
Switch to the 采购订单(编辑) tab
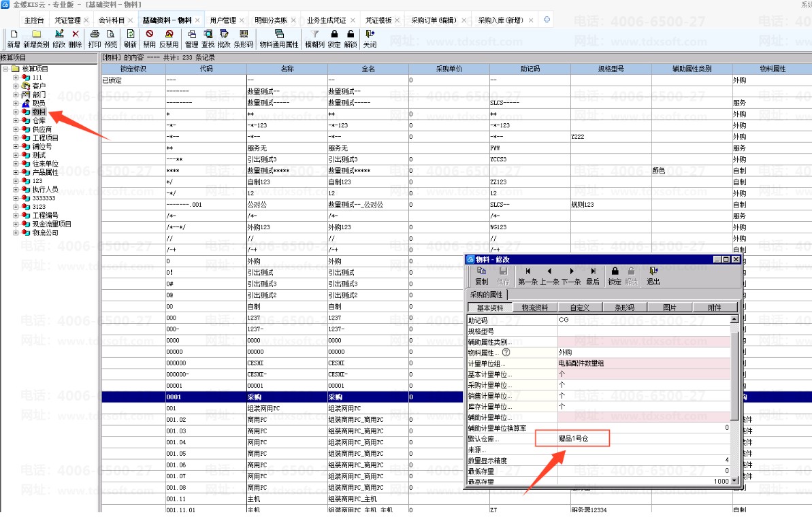(x=434, y=20)
